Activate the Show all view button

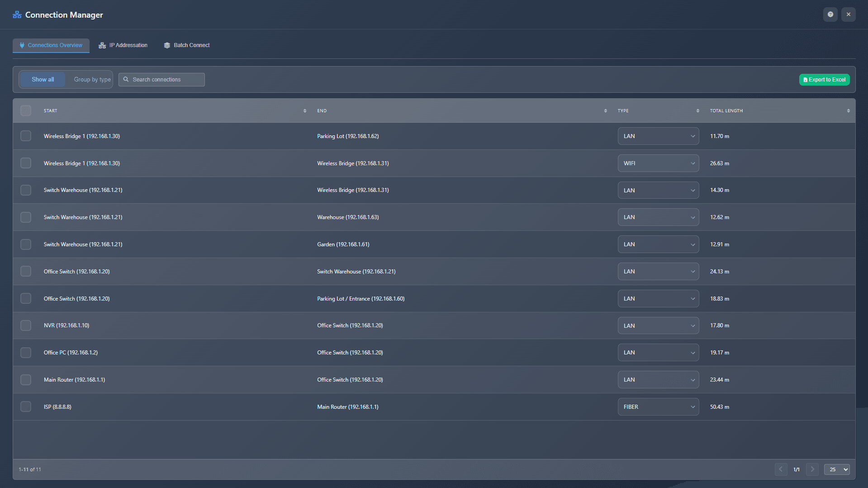pyautogui.click(x=43, y=80)
